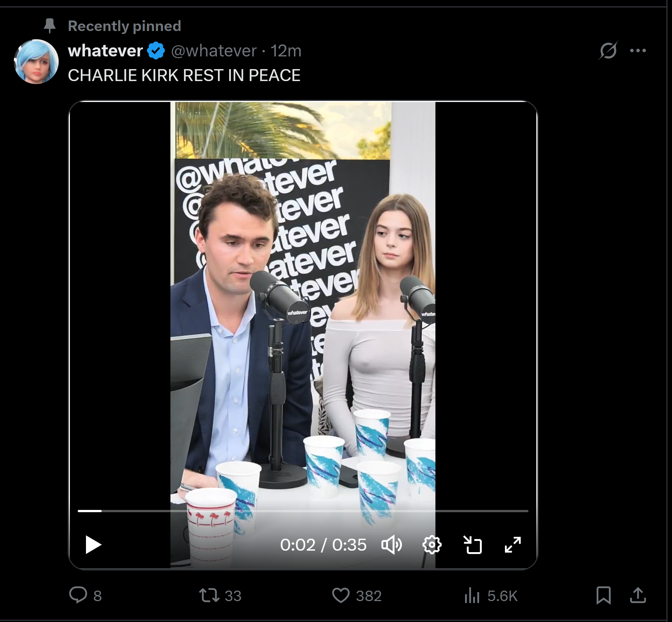Click the blue verified badge
The image size is (672, 622).
point(156,50)
